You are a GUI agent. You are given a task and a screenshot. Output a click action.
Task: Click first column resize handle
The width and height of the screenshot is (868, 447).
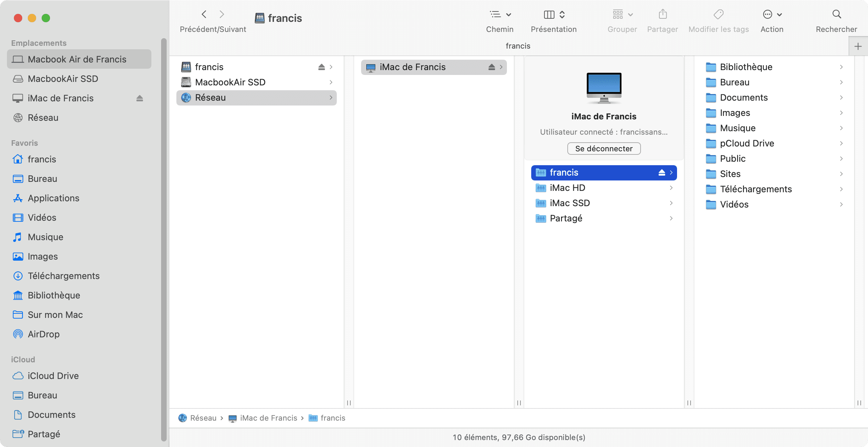point(349,403)
